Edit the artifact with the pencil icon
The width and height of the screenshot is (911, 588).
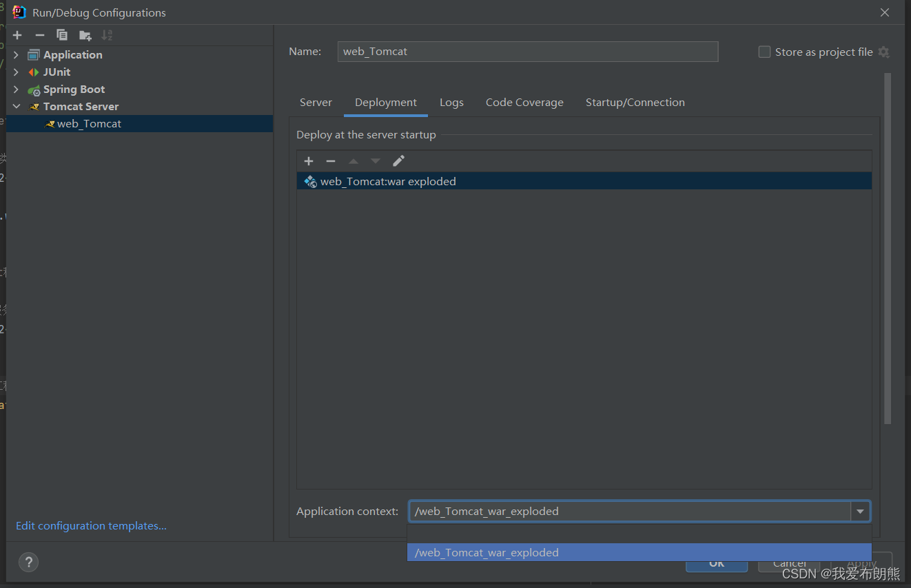[x=398, y=160]
